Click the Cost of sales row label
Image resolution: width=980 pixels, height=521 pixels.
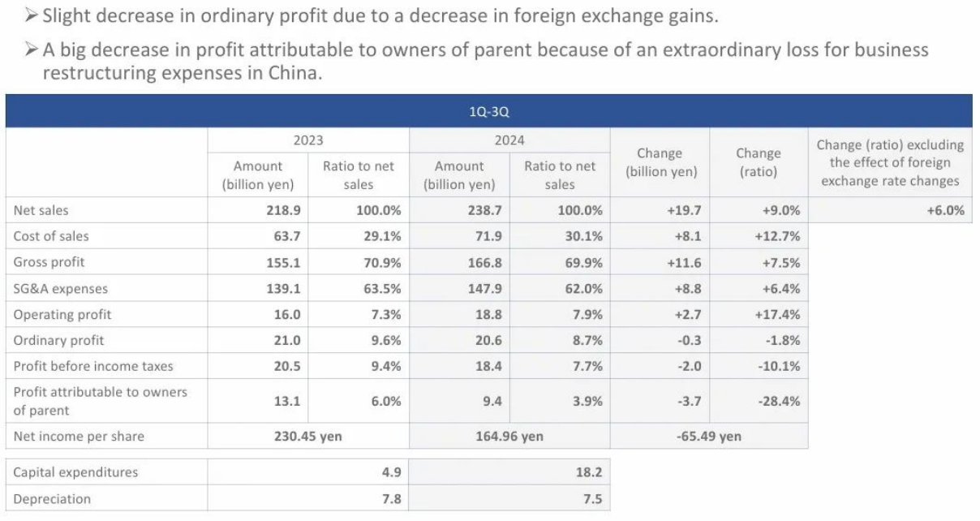tap(51, 236)
